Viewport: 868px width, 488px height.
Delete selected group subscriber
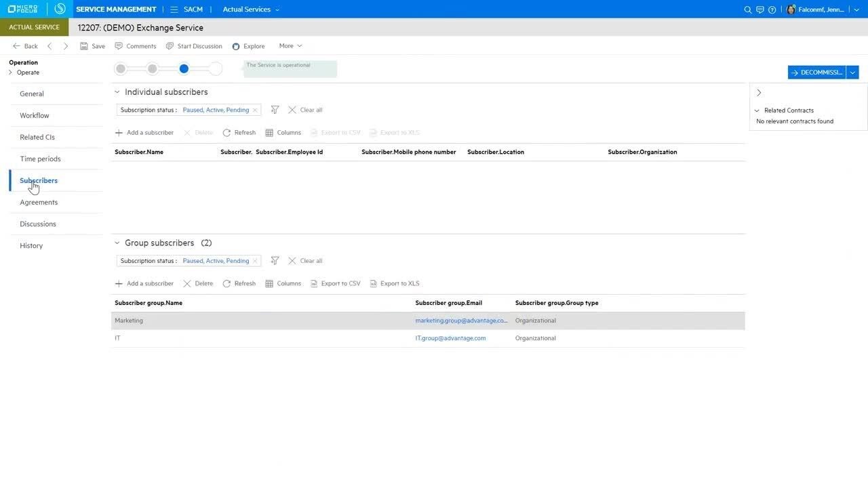coord(198,283)
